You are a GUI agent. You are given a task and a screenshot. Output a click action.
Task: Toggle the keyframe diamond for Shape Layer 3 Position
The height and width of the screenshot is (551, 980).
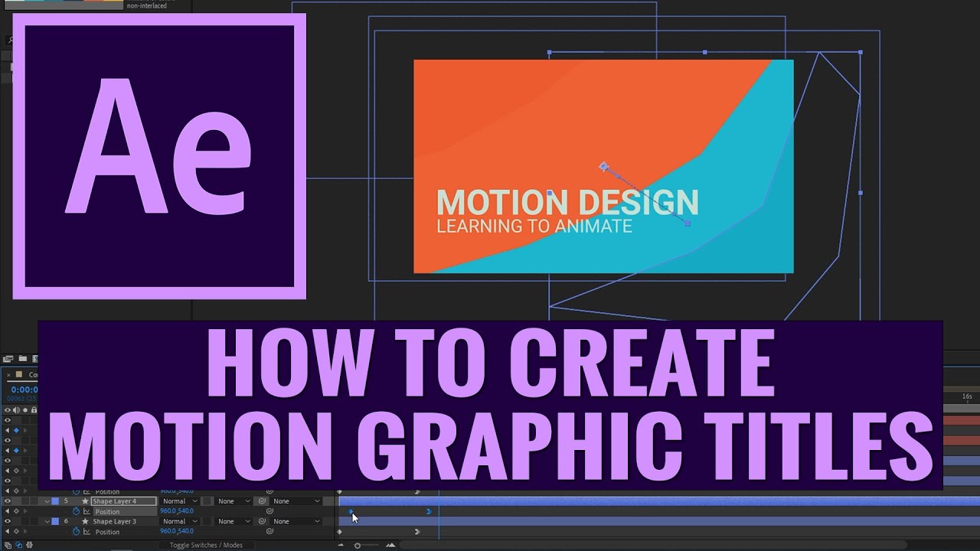(16, 532)
